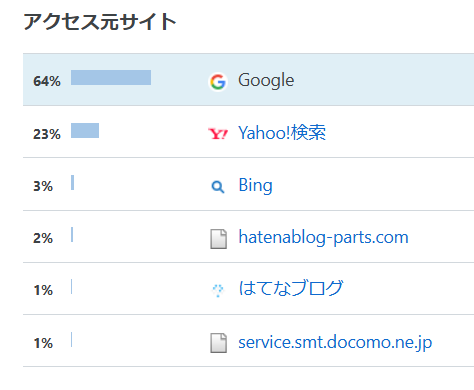The image size is (474, 390).
Task: Click the 23% Yahoo access bar
Action: pos(85,130)
